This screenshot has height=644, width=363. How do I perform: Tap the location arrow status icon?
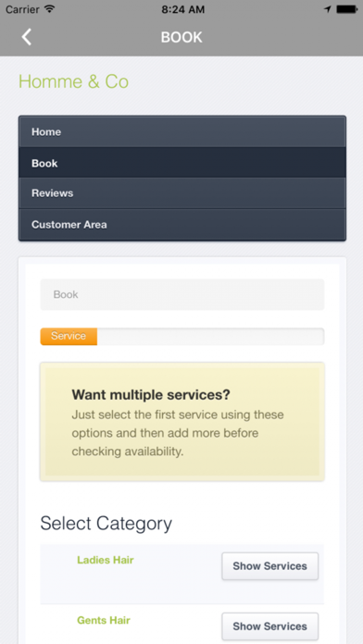coord(328,9)
